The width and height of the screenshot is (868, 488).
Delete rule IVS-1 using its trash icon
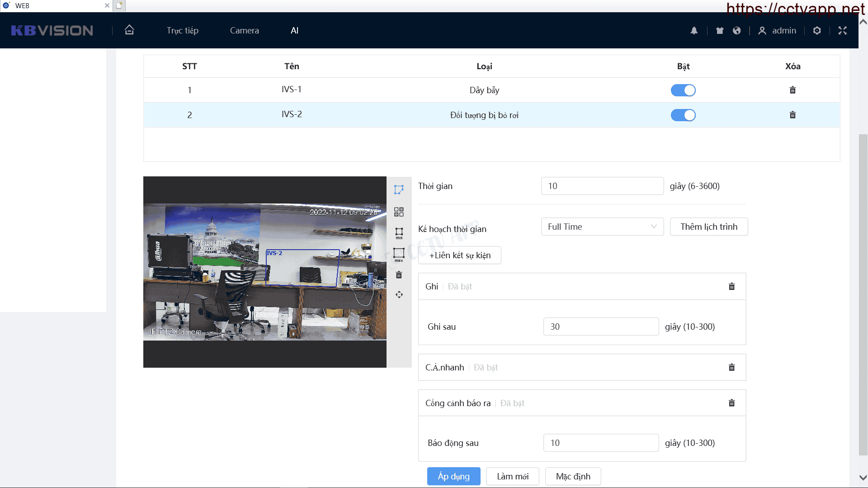[x=793, y=90]
